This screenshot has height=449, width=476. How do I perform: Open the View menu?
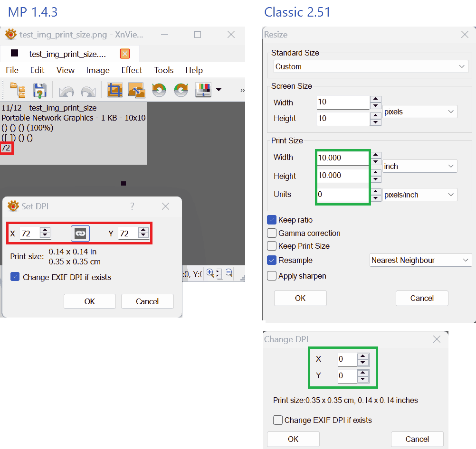tap(65, 70)
